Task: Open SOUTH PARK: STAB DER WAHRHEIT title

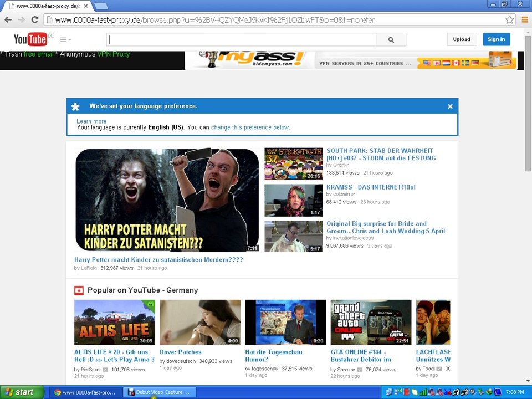Action: tap(381, 155)
